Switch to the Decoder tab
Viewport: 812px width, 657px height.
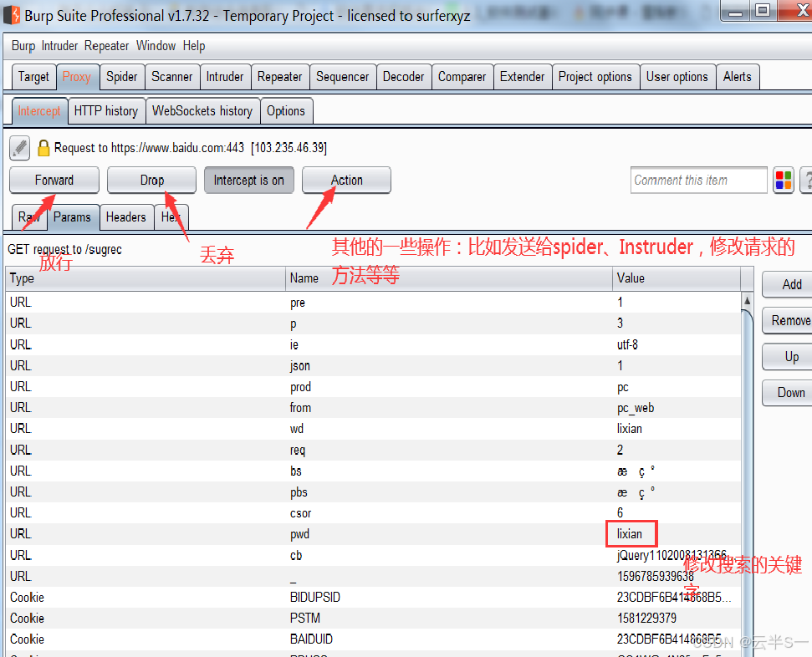pos(403,77)
